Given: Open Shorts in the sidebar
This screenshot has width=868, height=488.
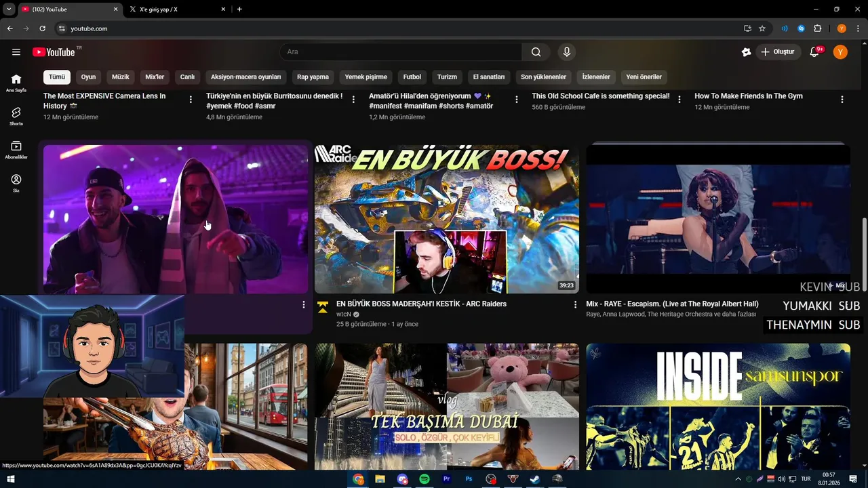Looking at the screenshot, I should coord(16,116).
